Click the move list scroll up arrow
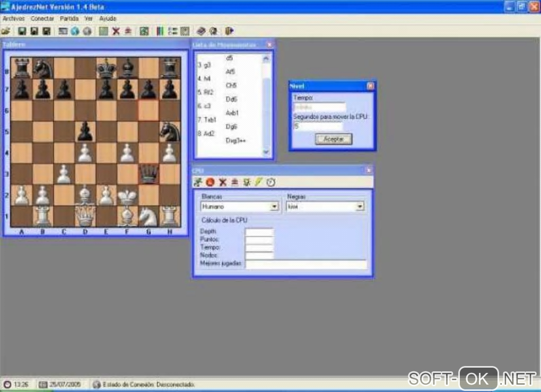The width and height of the screenshot is (541, 392). [x=266, y=59]
